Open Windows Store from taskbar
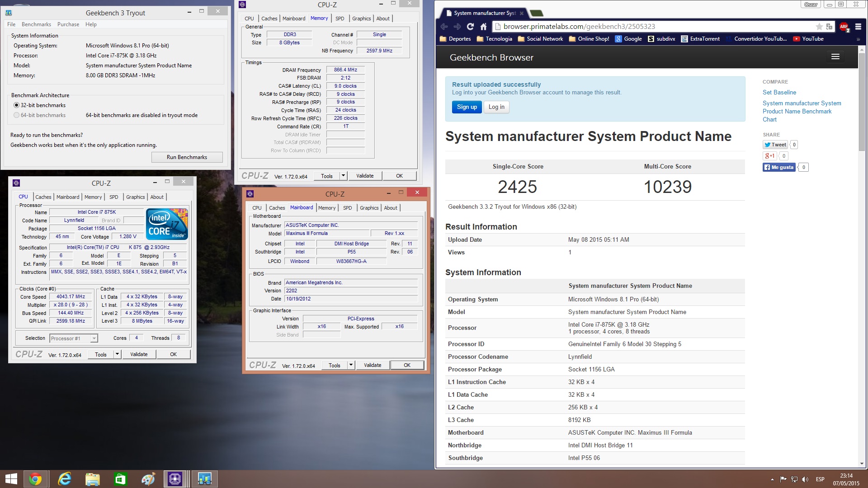This screenshot has width=868, height=488. click(120, 479)
